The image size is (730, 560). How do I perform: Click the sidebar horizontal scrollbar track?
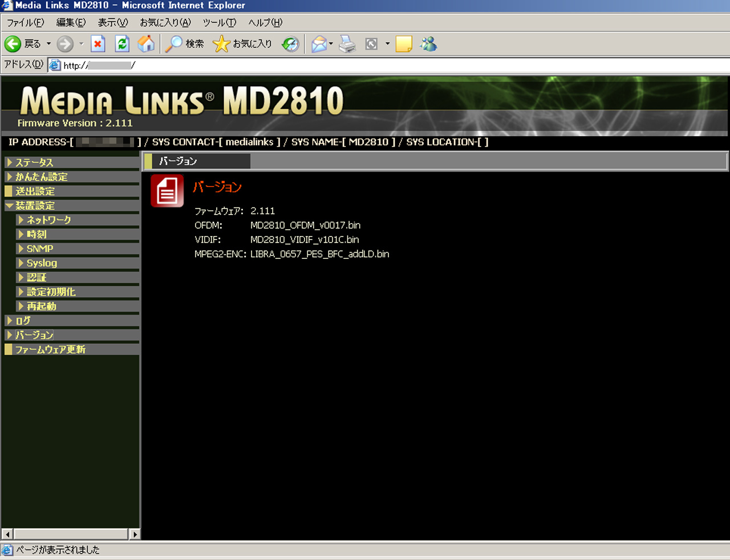click(x=71, y=534)
